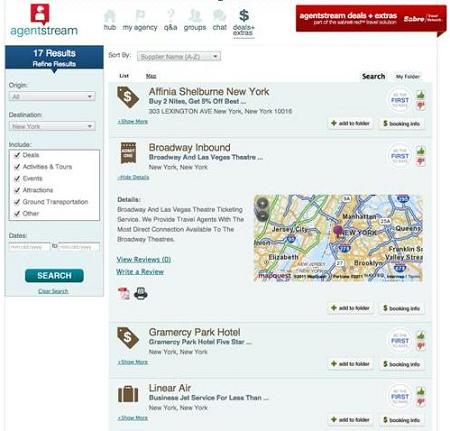Thumbs down the Gramercy Park Hotel listing

coord(421,346)
